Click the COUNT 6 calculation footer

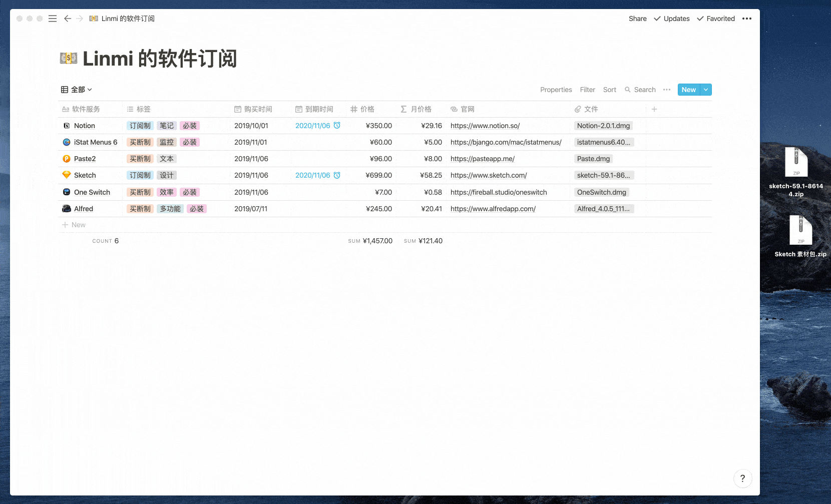[x=105, y=241]
